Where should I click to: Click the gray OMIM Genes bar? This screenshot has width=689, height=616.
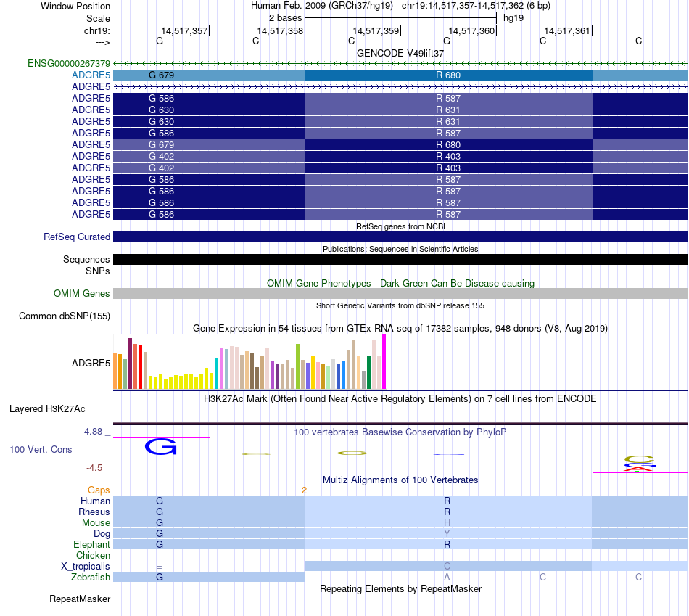tap(400, 293)
